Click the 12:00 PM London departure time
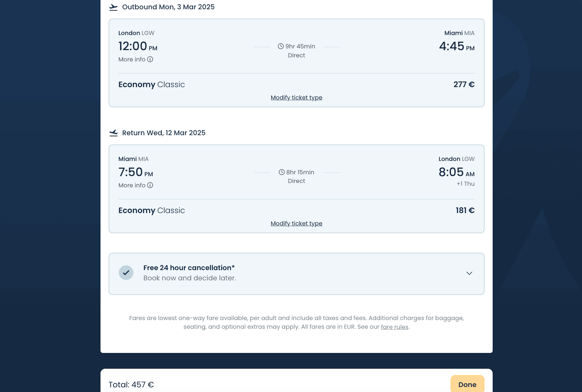 point(138,47)
